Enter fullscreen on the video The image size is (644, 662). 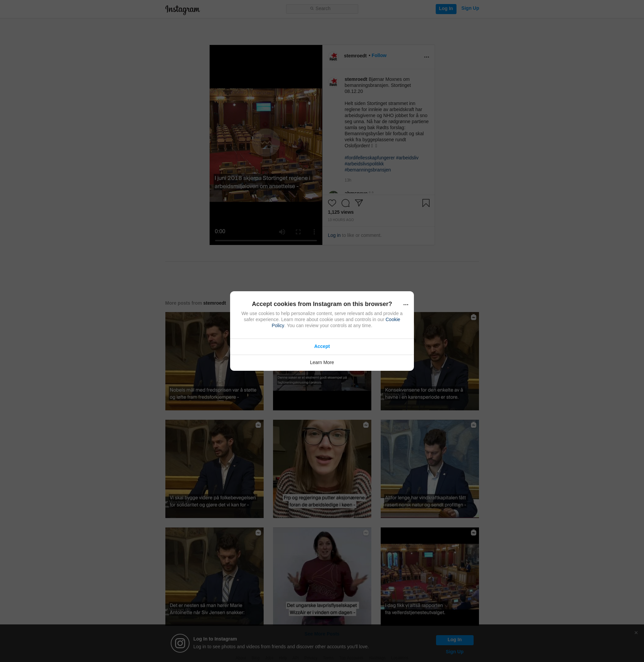tap(298, 232)
